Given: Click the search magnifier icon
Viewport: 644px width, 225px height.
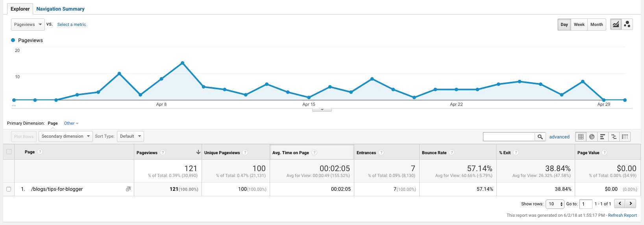Looking at the screenshot, I should tap(540, 136).
